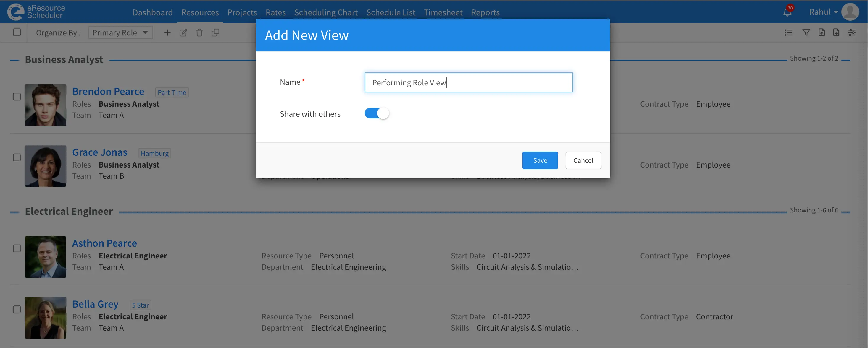Select the edit resource pencil icon
Screen dimensions: 868x348
click(183, 32)
